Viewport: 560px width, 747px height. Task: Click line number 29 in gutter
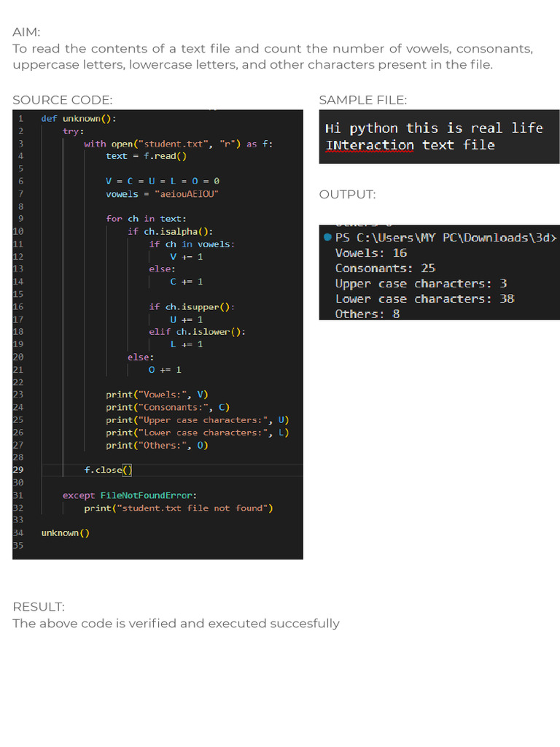point(18,470)
